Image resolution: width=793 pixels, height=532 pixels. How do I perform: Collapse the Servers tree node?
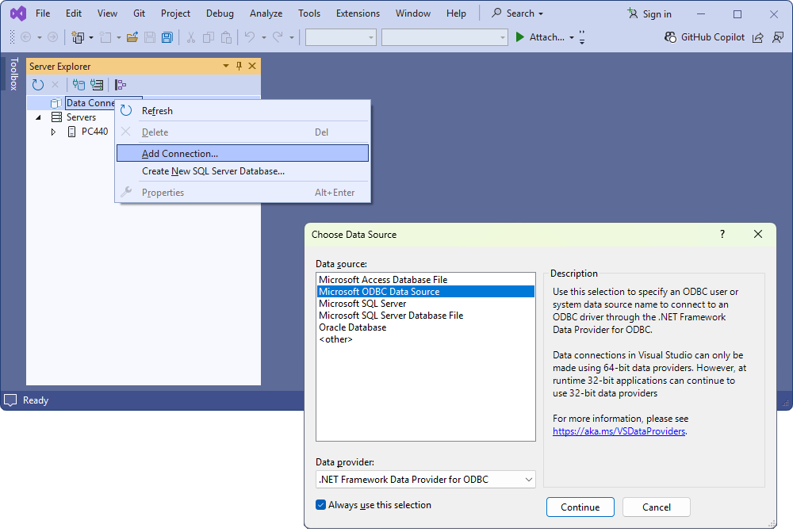38,117
